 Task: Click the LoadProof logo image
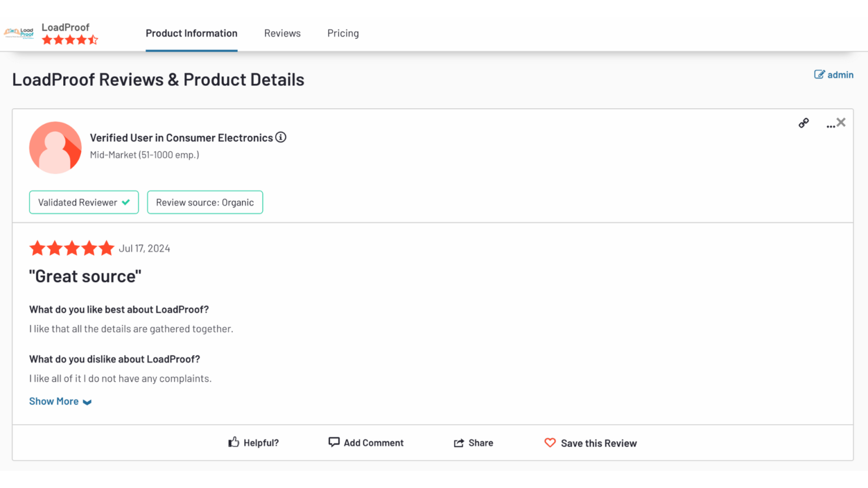click(19, 33)
